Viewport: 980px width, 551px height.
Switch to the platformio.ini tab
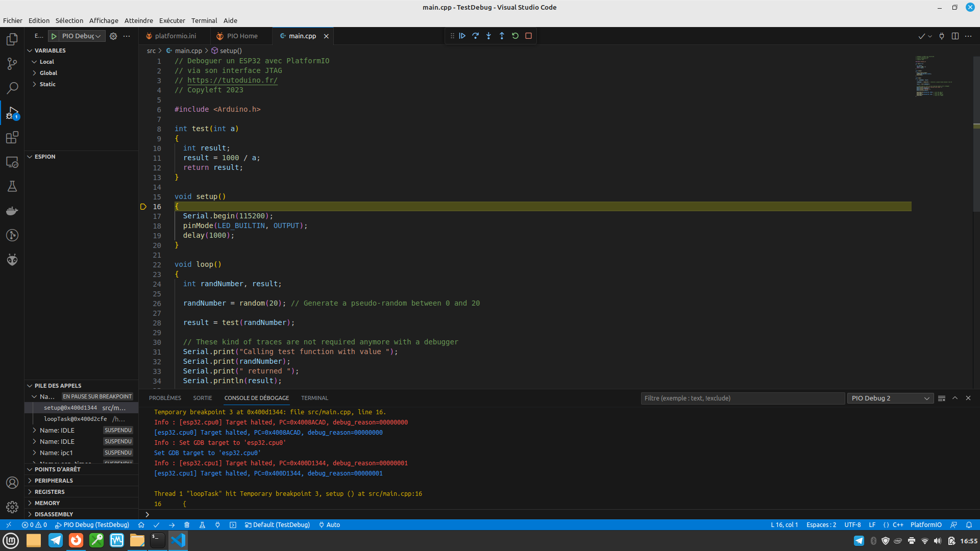pyautogui.click(x=174, y=36)
